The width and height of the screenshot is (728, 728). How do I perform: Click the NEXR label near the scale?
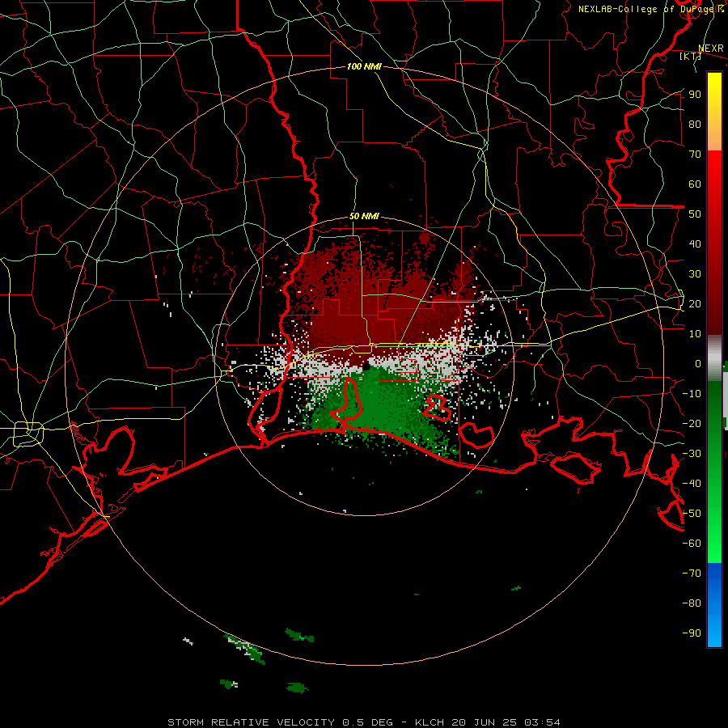710,49
